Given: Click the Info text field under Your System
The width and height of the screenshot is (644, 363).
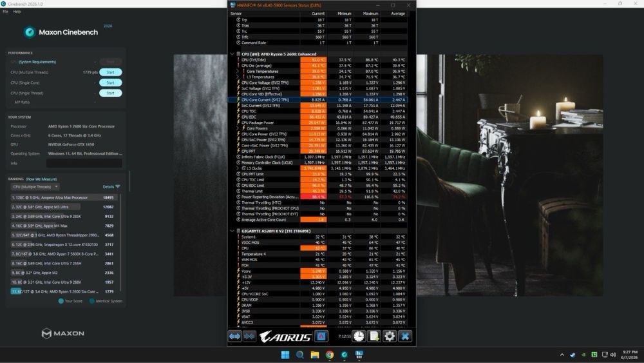Looking at the screenshot, I should click(x=84, y=163).
